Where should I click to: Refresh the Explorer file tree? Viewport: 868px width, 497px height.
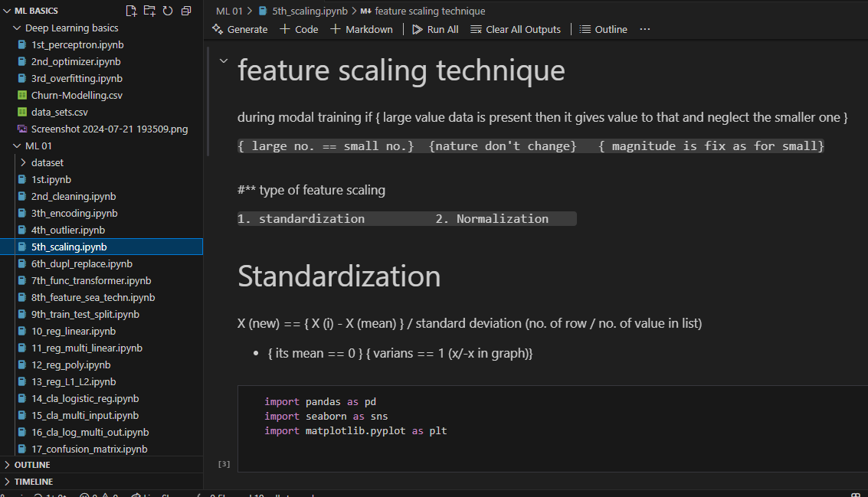point(168,11)
